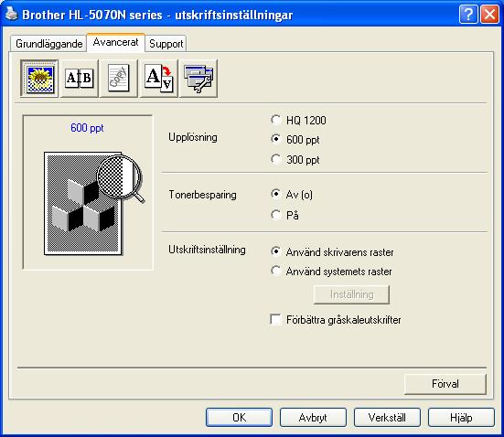Click the Förval defaults button
The width and height of the screenshot is (504, 437).
(445, 384)
